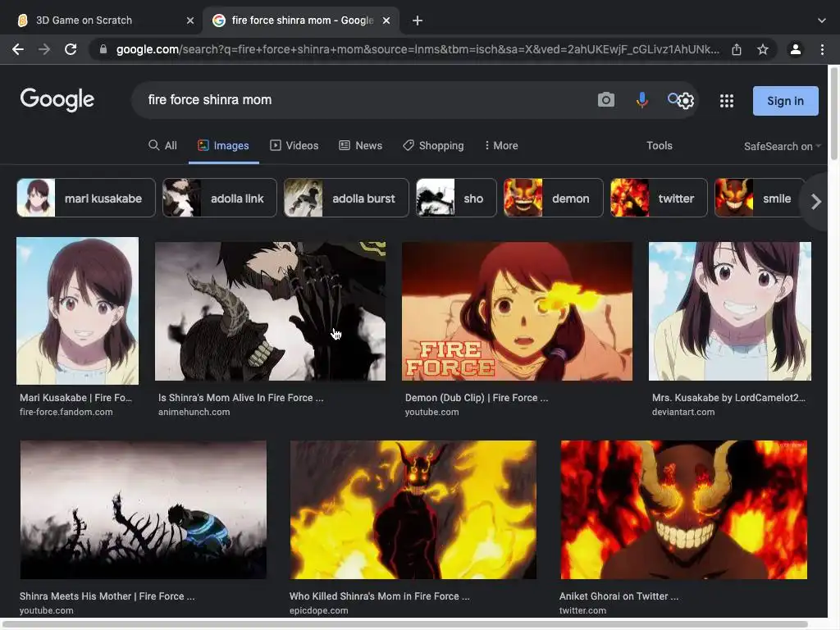Viewport: 840px width, 630px height.
Task: Bookmark this page with the star icon
Action: [x=763, y=49]
